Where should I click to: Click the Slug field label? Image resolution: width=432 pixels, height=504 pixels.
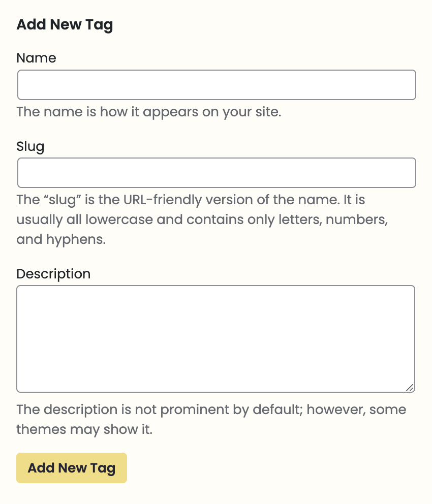(x=30, y=147)
